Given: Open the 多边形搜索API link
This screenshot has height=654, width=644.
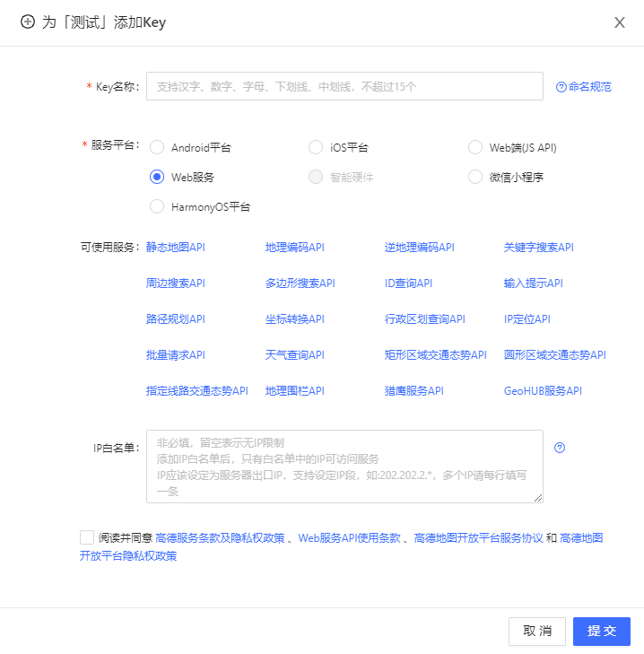Looking at the screenshot, I should (300, 283).
